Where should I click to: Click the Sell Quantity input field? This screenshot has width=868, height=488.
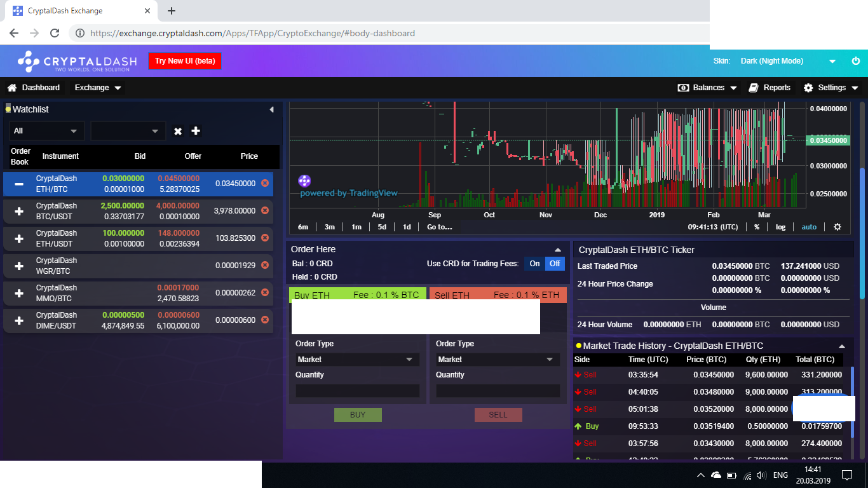(x=498, y=391)
